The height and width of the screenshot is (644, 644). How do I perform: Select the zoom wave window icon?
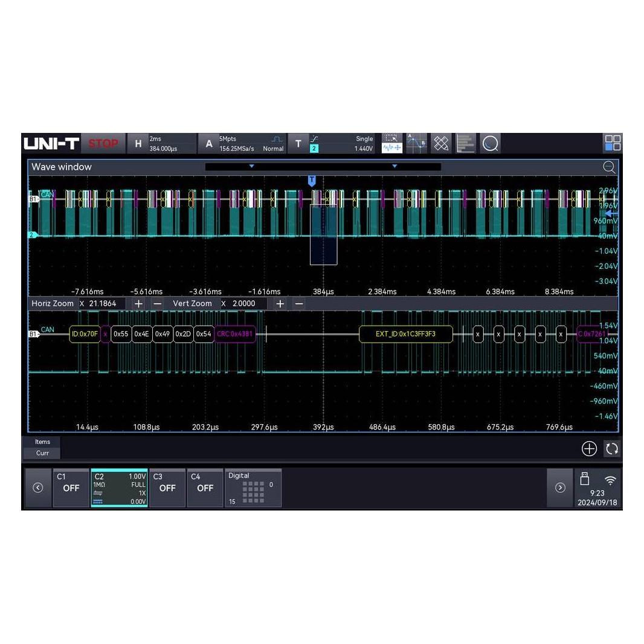392,143
